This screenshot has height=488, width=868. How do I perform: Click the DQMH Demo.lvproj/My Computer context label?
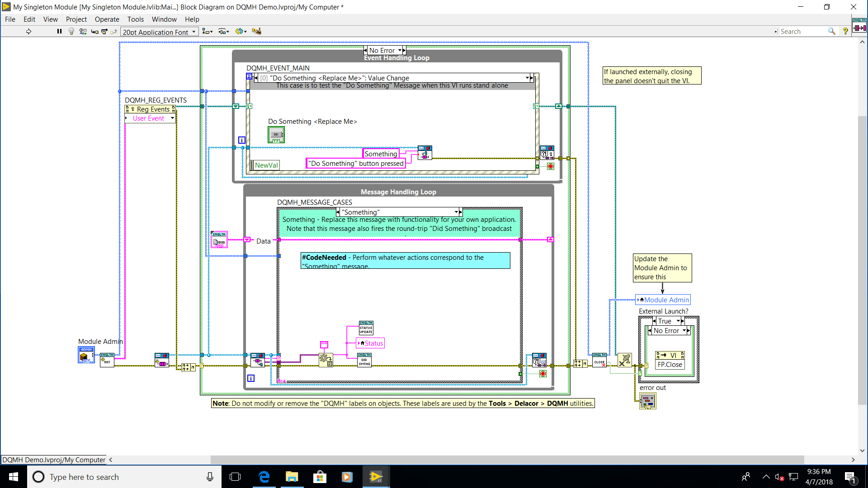point(53,460)
